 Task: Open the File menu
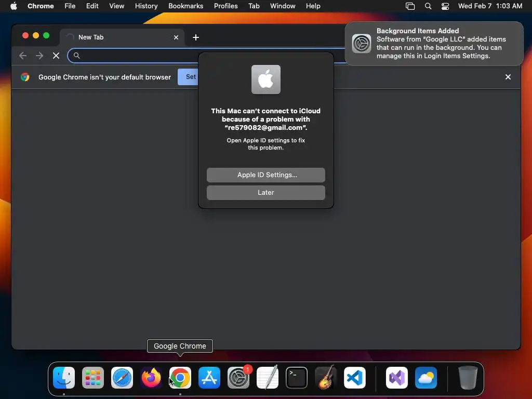[x=70, y=6]
